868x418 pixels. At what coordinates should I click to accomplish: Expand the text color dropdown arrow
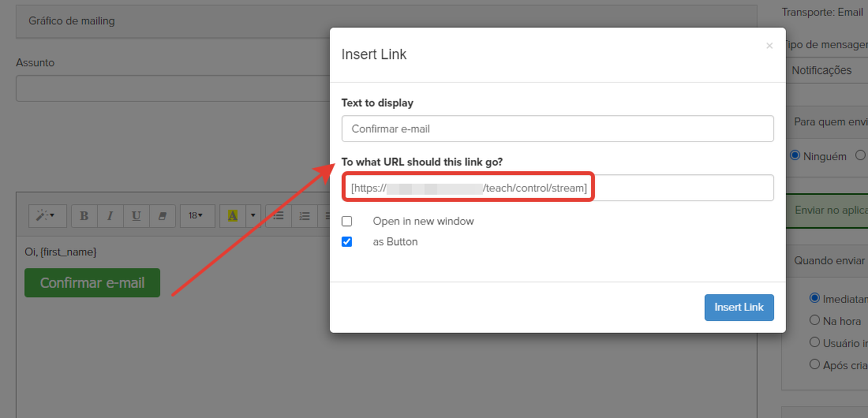[253, 215]
